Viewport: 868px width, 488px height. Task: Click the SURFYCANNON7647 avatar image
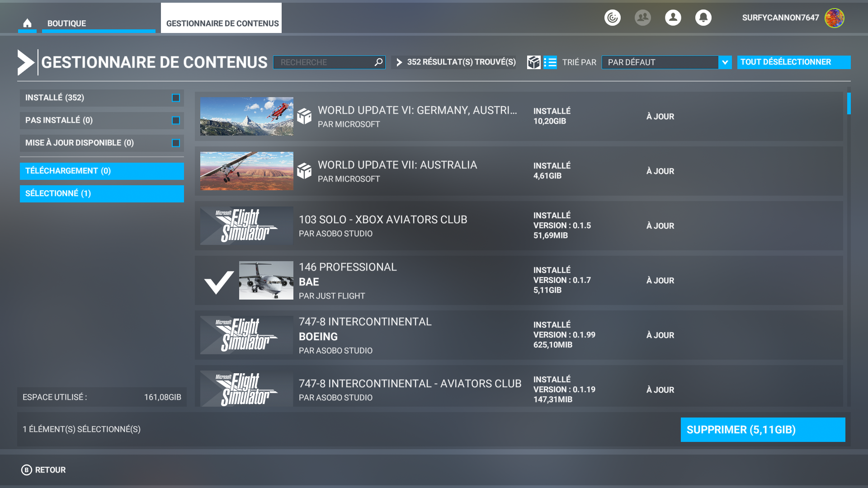pyautogui.click(x=834, y=18)
